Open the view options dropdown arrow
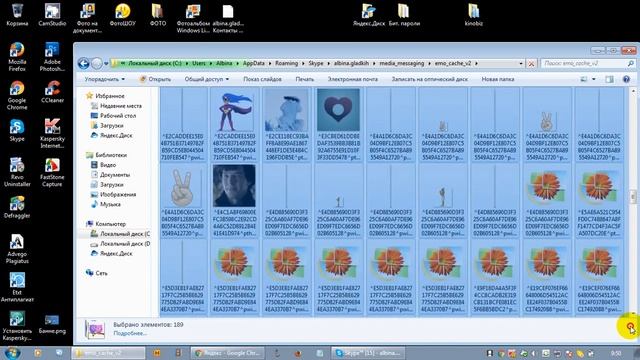Image resolution: width=640 pixels, height=360 pixels. pyautogui.click(x=593, y=79)
